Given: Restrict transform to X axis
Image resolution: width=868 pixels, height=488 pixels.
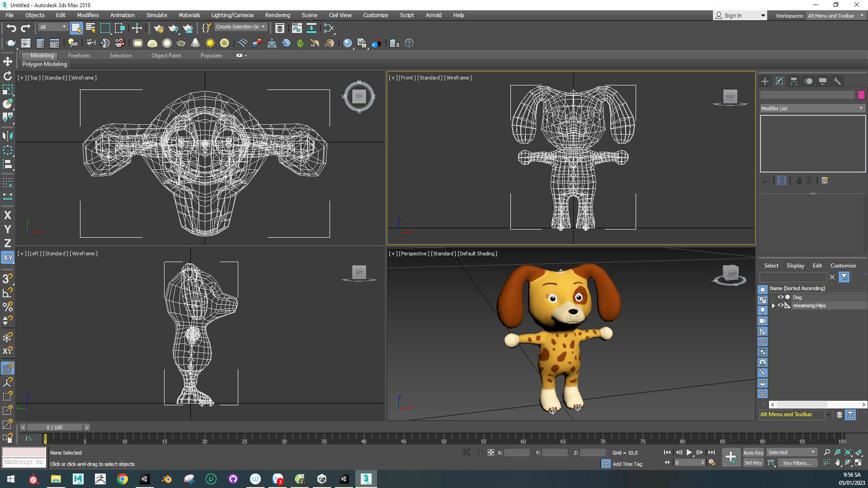Looking at the screenshot, I should [8, 216].
